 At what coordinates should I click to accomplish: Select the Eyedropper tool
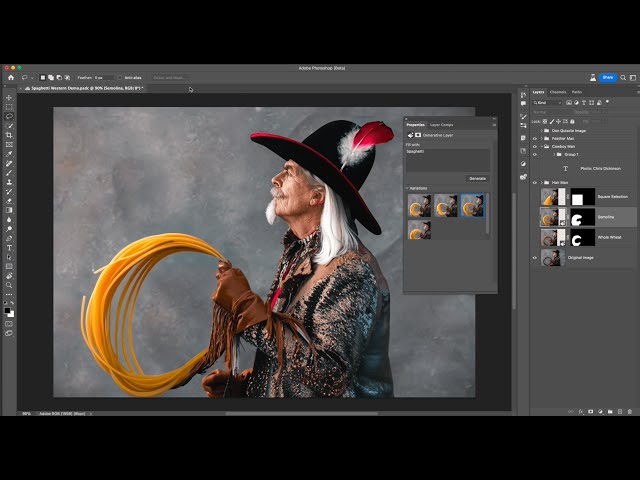click(9, 154)
